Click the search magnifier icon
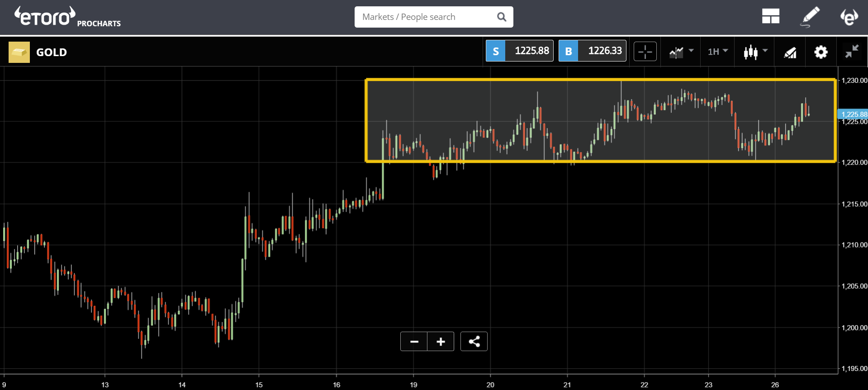The image size is (868, 390). (502, 17)
